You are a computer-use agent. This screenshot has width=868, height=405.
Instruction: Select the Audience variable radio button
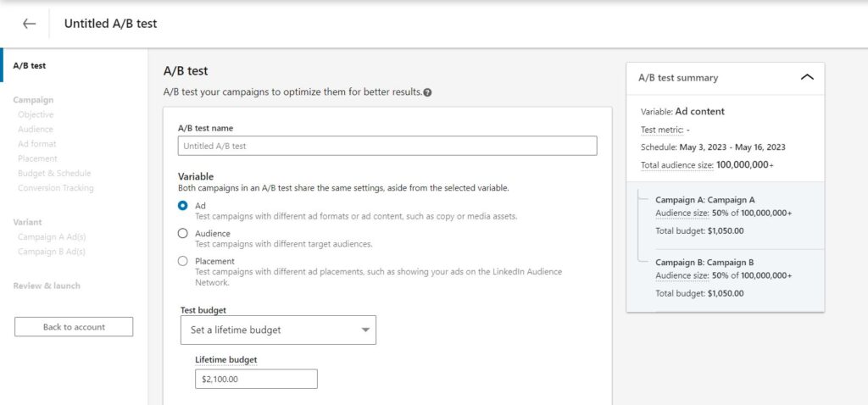tap(183, 234)
